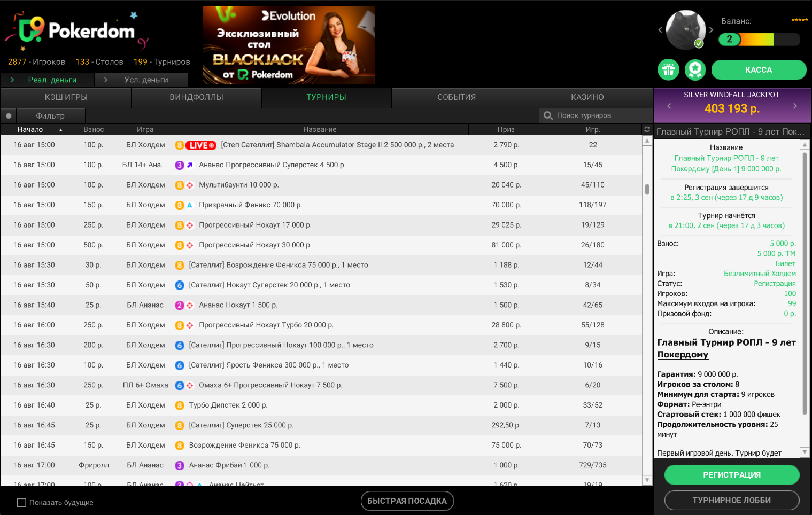Click the purple 3 icon on Ананас Суперстек row

180,165
